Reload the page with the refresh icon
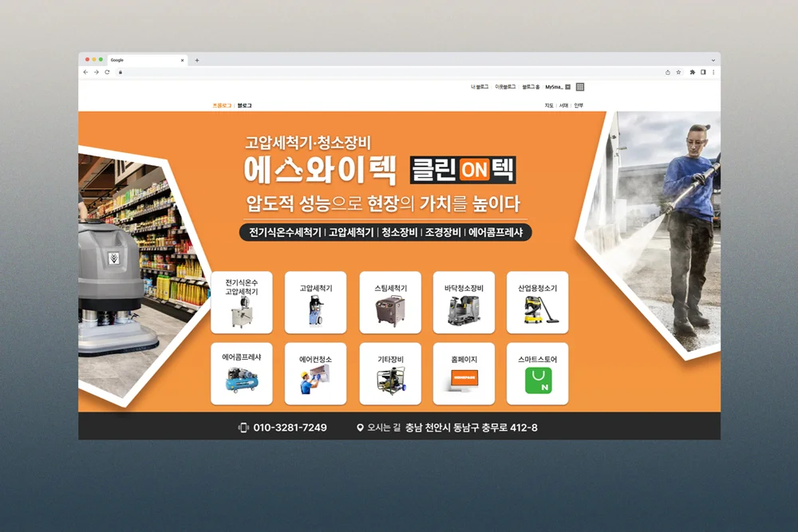 point(107,73)
